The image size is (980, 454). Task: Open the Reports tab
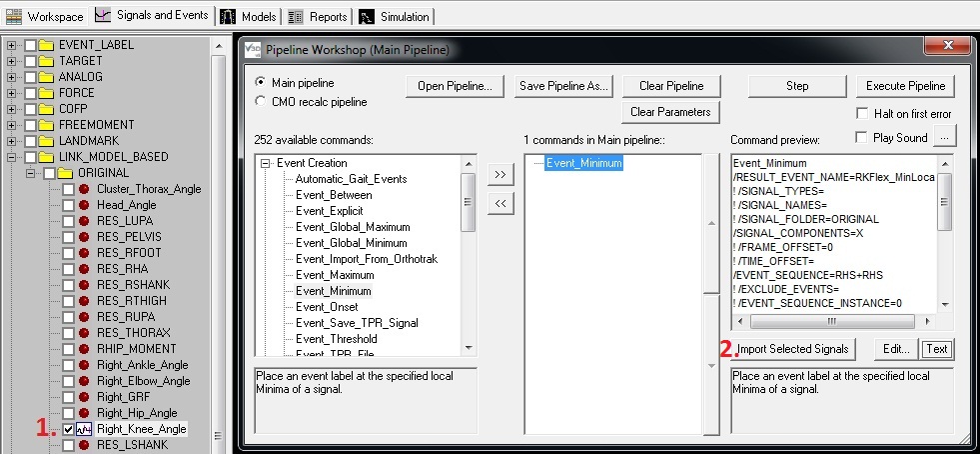(x=319, y=17)
